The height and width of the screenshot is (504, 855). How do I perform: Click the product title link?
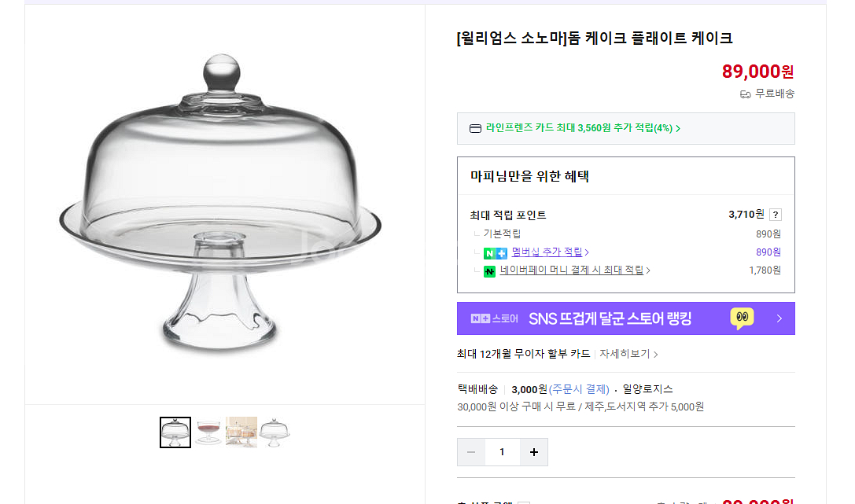click(595, 37)
